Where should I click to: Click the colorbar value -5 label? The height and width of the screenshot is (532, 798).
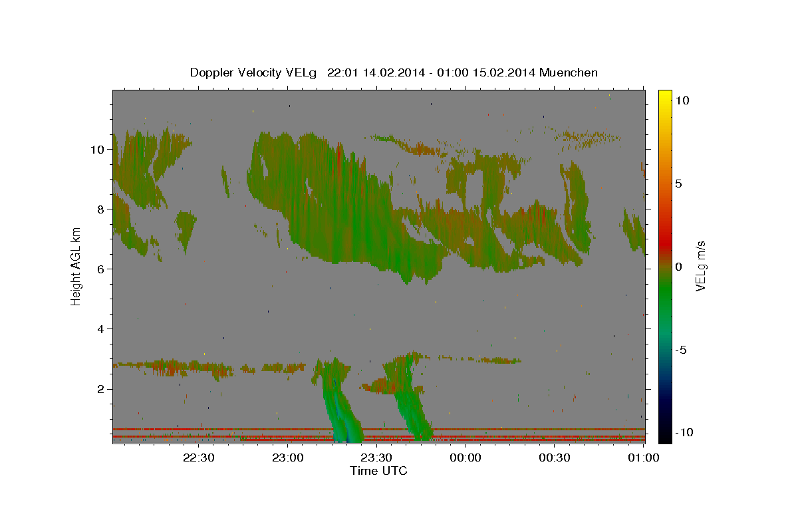[x=681, y=350]
